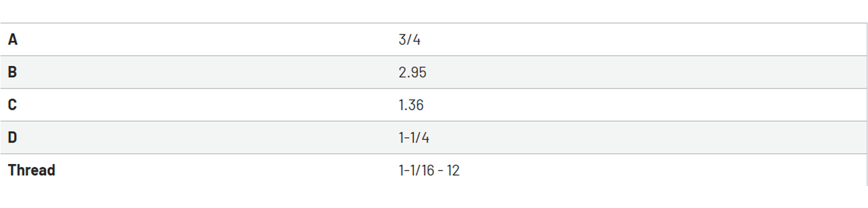The width and height of the screenshot is (868, 208).
Task: Click shaded blank space between 'B' and '2.95'
Action: pyautogui.click(x=208, y=72)
